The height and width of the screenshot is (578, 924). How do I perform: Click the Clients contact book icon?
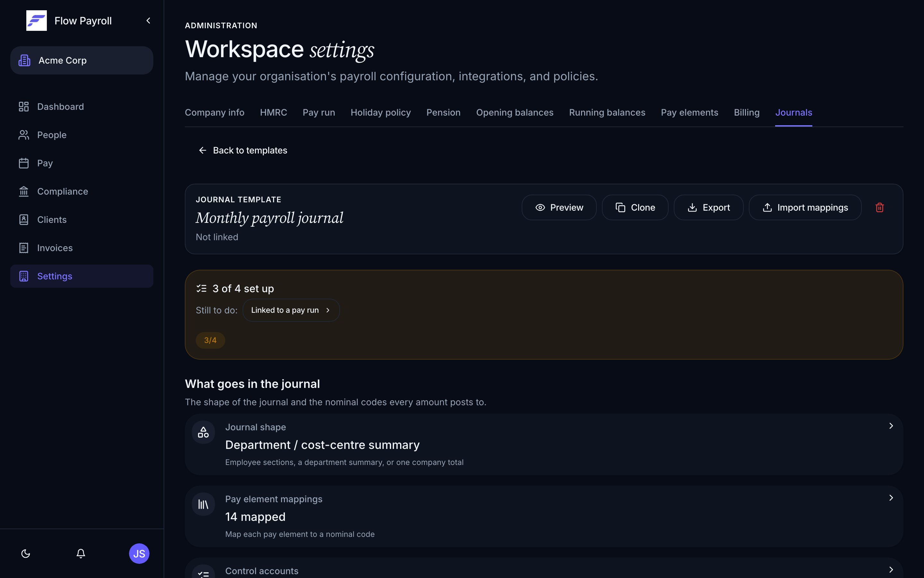coord(24,220)
